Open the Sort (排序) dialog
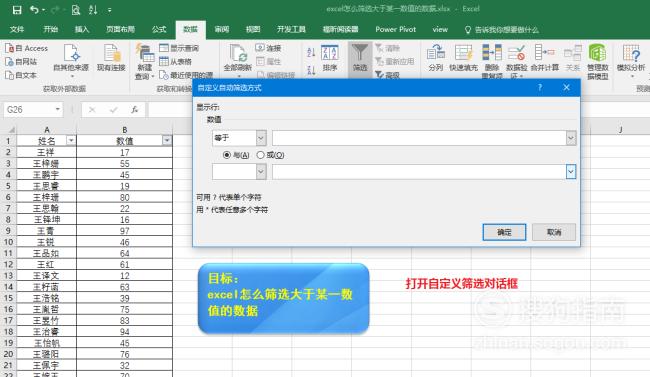Image resolution: width=650 pixels, height=377 pixels. click(330, 58)
